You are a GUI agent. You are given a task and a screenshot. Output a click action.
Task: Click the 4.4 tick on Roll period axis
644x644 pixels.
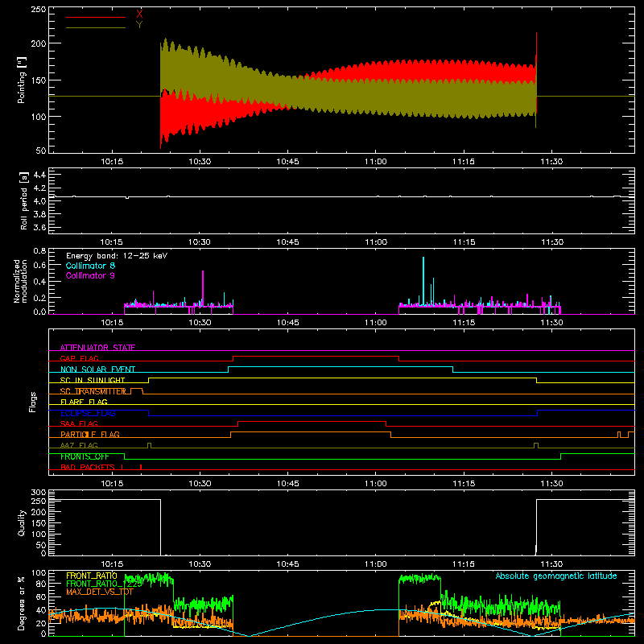tap(39, 175)
